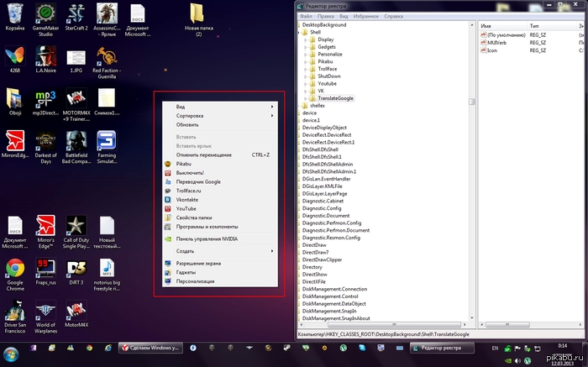Expand the Youtube key in registry tree
Viewport: 588px width, 367px height.
[x=305, y=83]
